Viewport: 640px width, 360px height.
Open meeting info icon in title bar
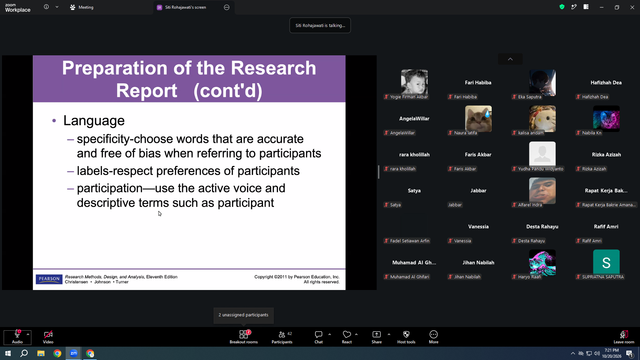click(x=46, y=7)
